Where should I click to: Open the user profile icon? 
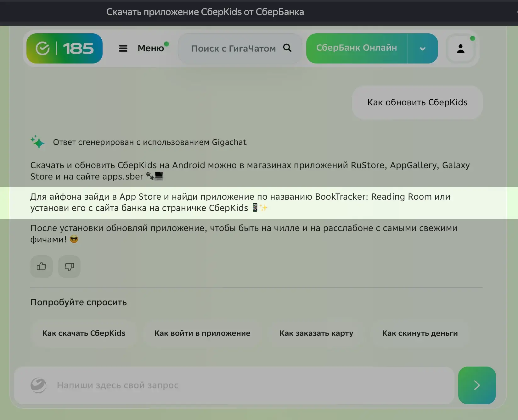(x=461, y=48)
